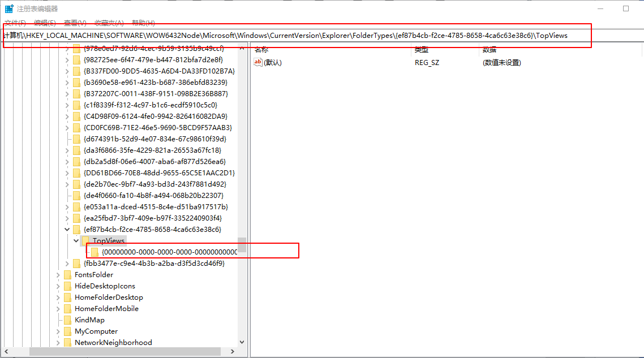Collapse the TopViews node
The image size is (644, 358).
[x=76, y=240]
